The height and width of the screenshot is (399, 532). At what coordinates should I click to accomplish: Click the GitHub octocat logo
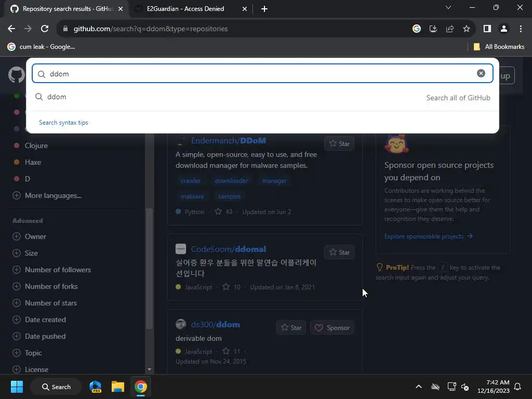pyautogui.click(x=16, y=75)
